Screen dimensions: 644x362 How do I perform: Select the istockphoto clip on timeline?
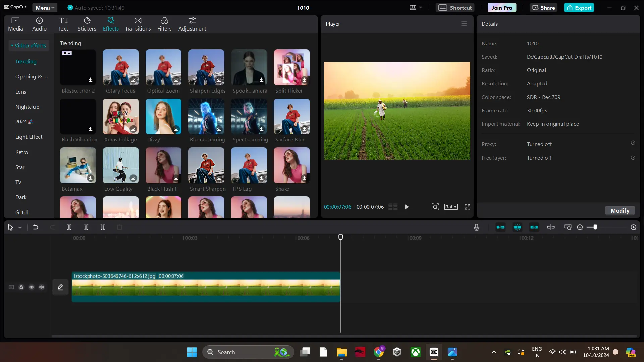(206, 287)
